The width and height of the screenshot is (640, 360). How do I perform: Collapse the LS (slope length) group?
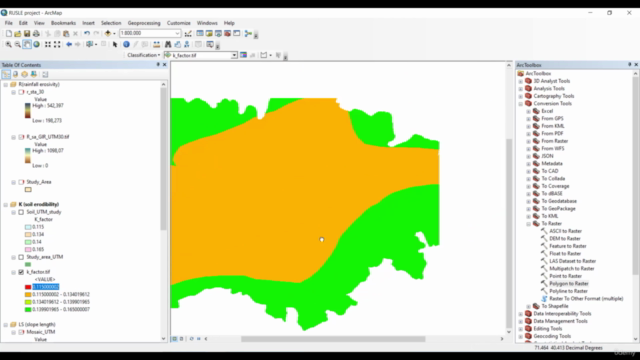click(6, 325)
